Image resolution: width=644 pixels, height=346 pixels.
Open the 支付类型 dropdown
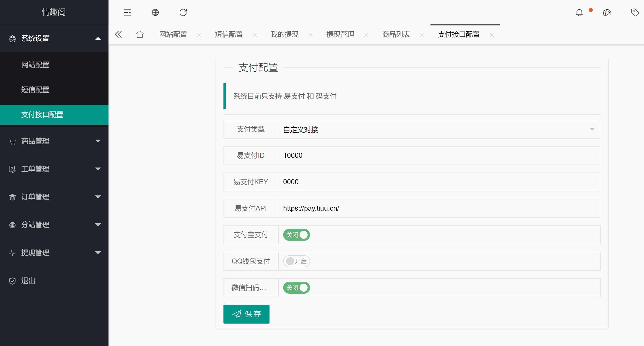[x=592, y=129]
